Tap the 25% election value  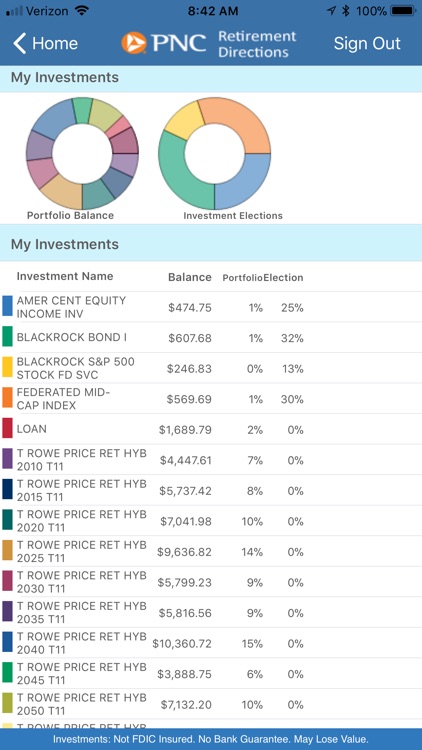[x=292, y=308]
